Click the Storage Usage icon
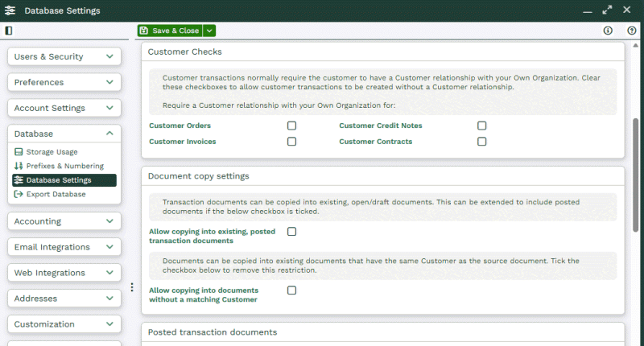 [x=19, y=152]
